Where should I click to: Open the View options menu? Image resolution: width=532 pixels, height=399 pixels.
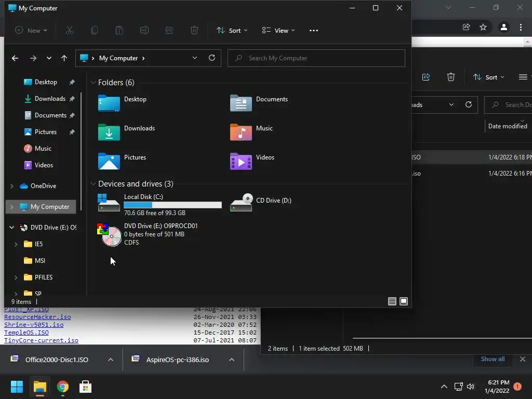(278, 30)
